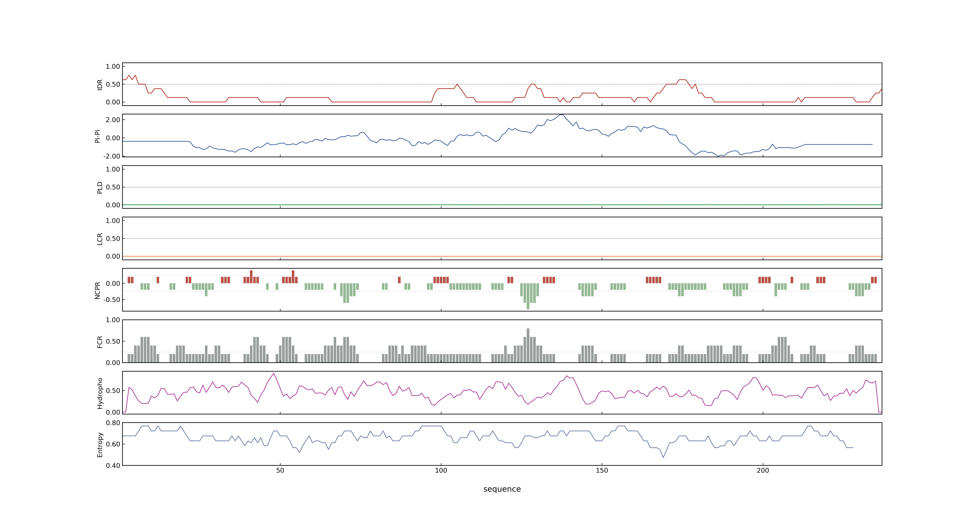
Task: Click the 150 tick label on x-axis
Action: point(602,470)
